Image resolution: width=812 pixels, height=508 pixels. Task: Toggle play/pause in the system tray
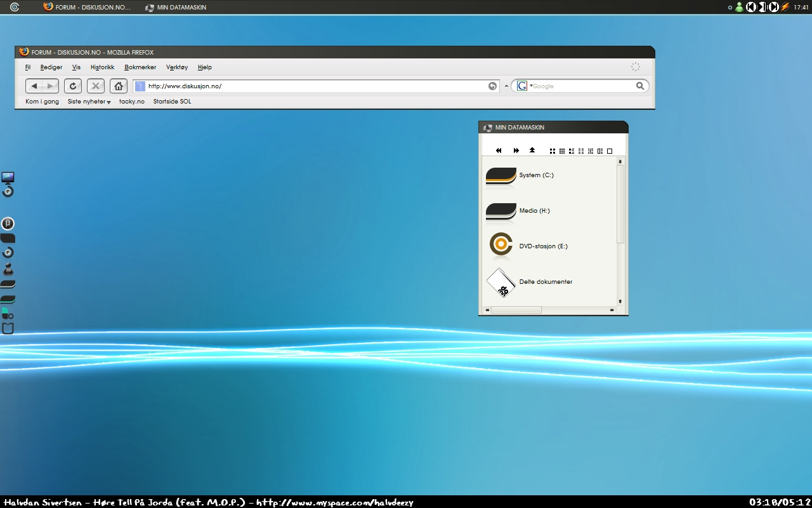click(763, 7)
